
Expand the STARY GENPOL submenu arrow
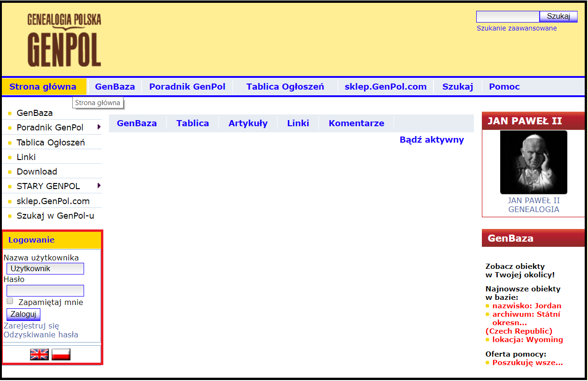(98, 186)
